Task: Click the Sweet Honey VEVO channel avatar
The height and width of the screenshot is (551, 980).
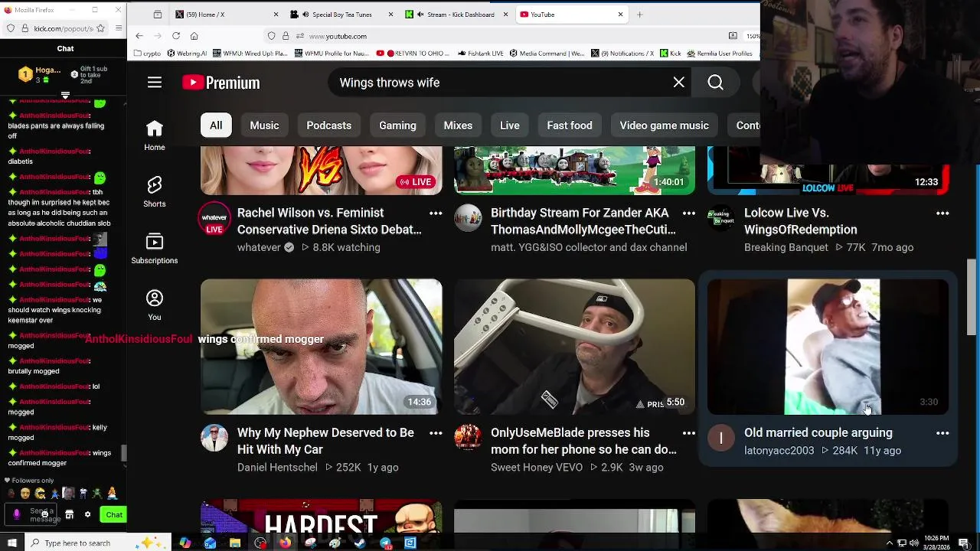Action: click(468, 438)
